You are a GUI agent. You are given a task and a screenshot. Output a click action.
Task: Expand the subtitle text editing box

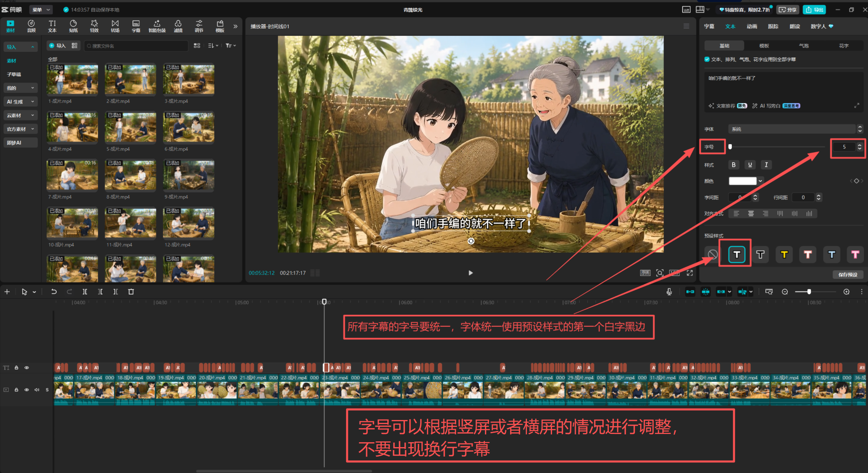point(856,106)
